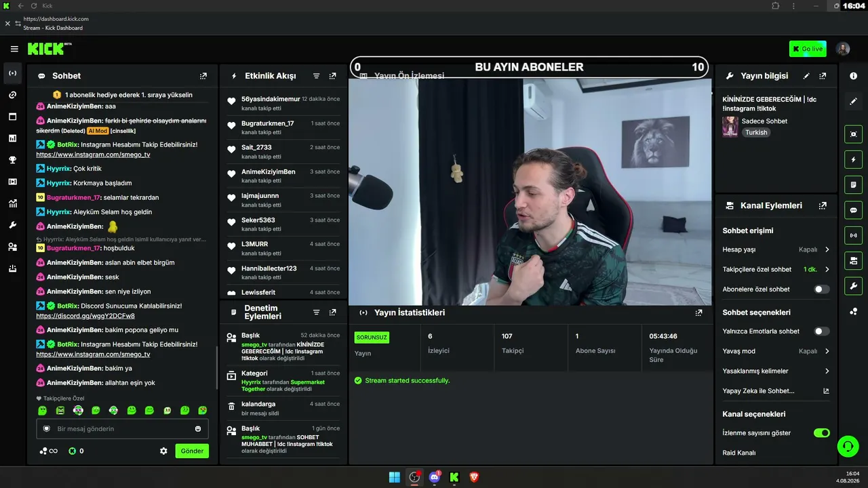This screenshot has width=868, height=488.
Task: Click the green K Kicks balance icon
Action: 73,451
